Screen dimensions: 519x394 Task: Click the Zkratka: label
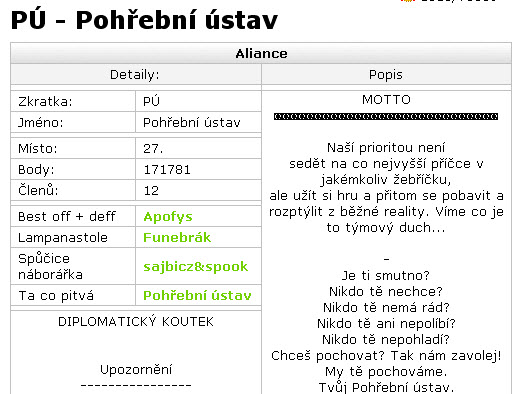45,102
